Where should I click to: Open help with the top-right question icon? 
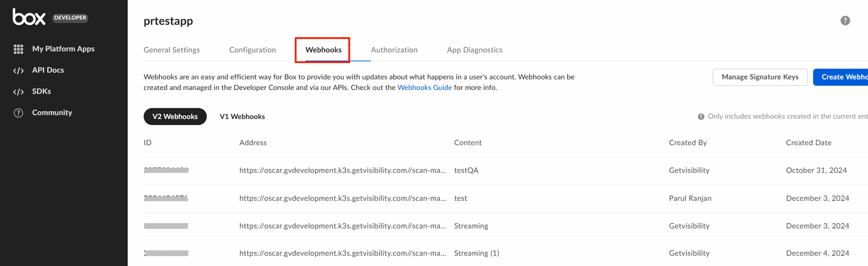click(845, 21)
